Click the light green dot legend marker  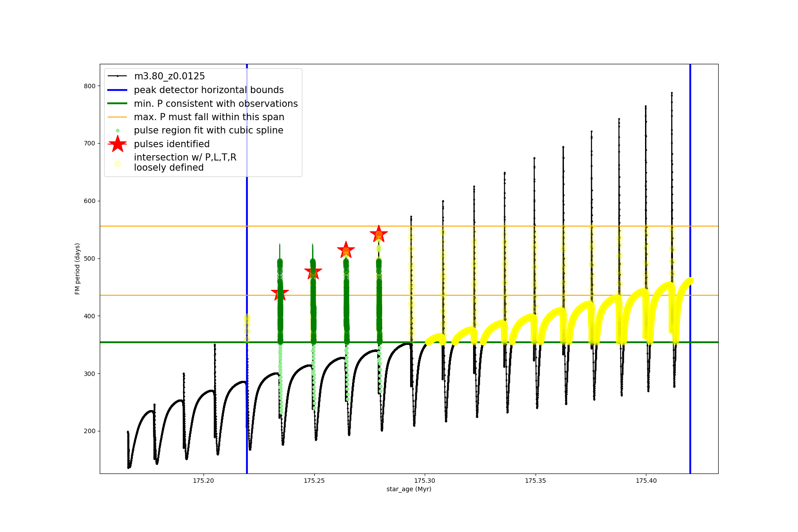(117, 130)
